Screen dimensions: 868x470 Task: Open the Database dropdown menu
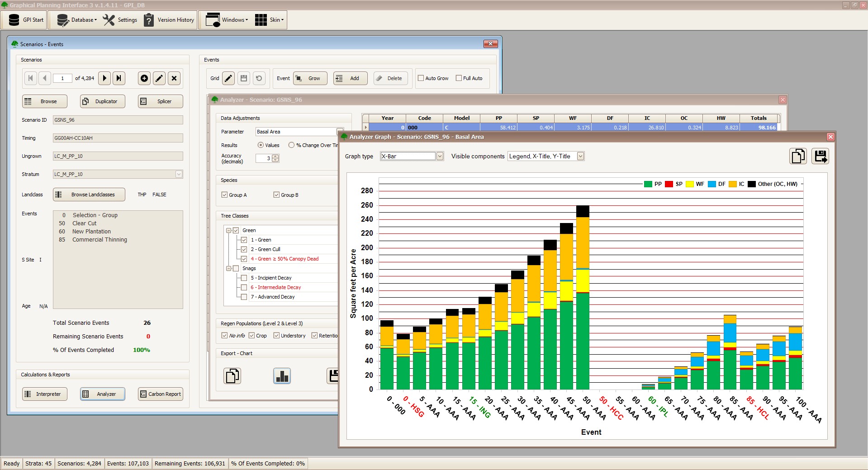(x=76, y=20)
